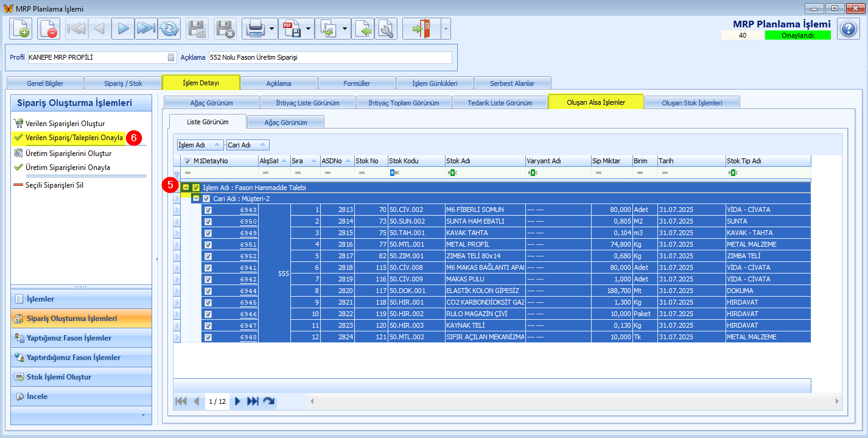This screenshot has height=438, width=868.
Task: Click the green Onaylandı status indicator
Action: 797,35
